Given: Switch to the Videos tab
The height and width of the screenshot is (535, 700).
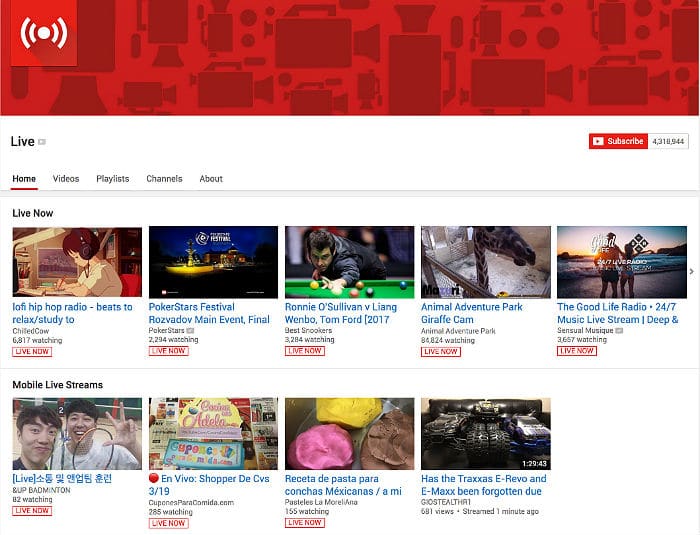Looking at the screenshot, I should coord(66,179).
